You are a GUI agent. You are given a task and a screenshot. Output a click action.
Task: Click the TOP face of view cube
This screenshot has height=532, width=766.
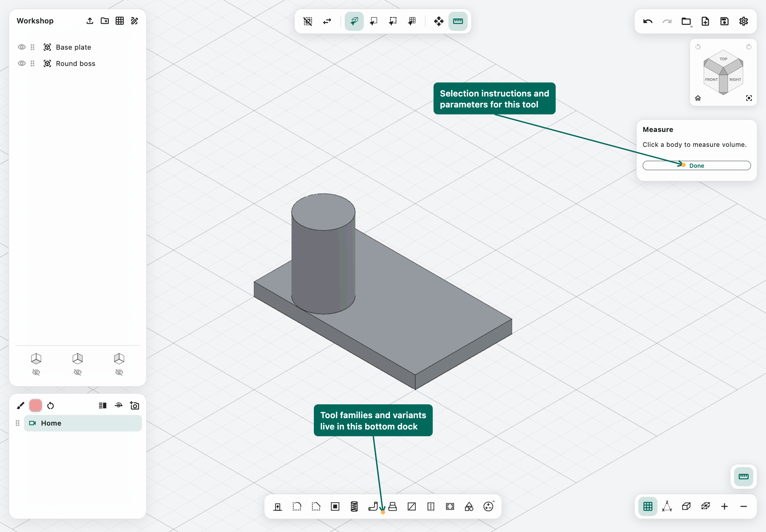(723, 59)
